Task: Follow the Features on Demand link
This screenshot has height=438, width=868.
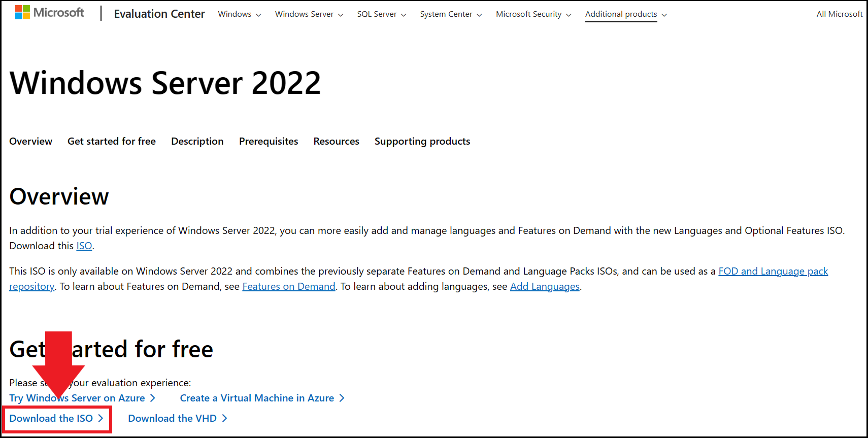Action: click(289, 286)
